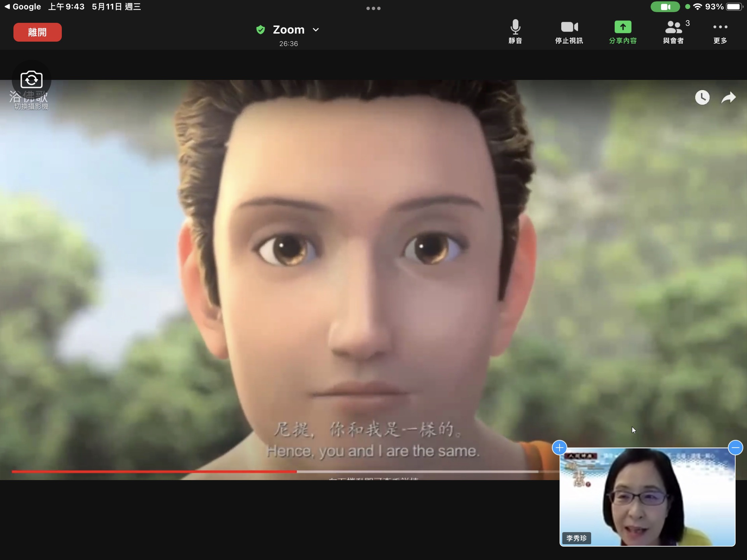Screen dimensions: 747x560
Task: Expand self-view thumbnail with plus button
Action: (x=559, y=448)
